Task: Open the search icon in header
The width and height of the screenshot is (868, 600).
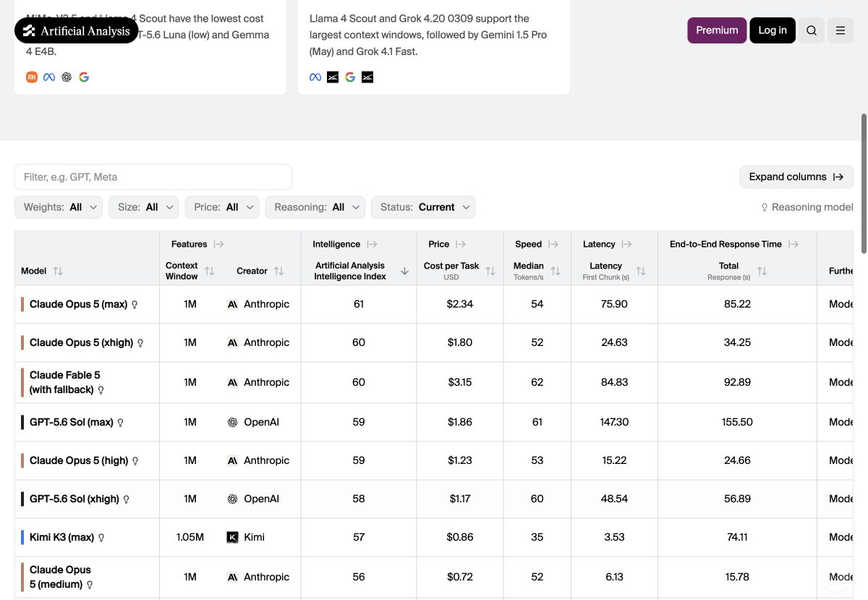Action: click(x=812, y=30)
